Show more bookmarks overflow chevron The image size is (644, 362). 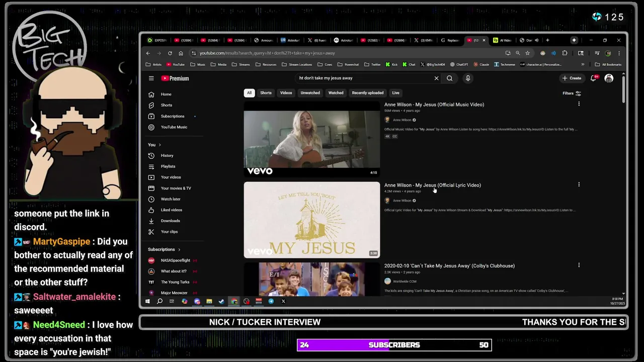pos(583,64)
